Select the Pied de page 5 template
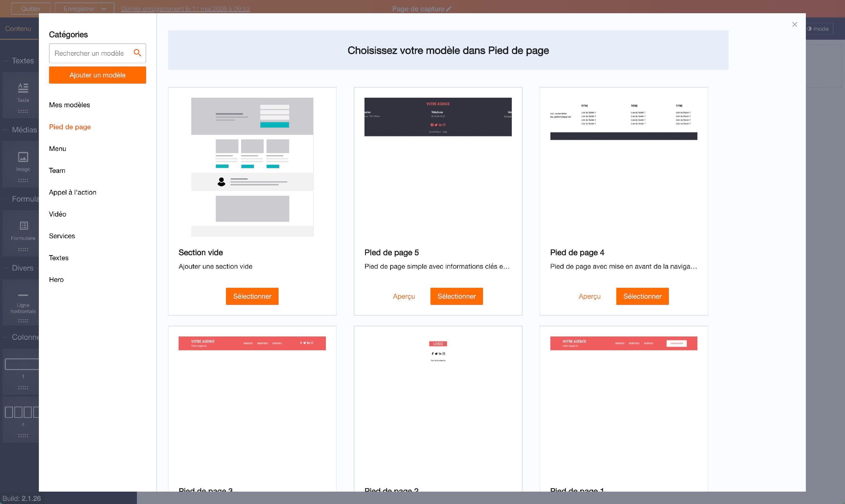Screen dimensions: 845x504 coord(456,296)
